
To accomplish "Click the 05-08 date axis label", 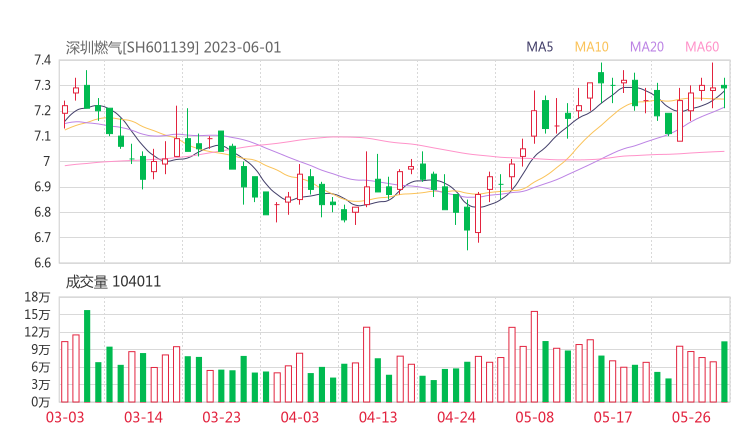I will pyautogui.click(x=535, y=417).
